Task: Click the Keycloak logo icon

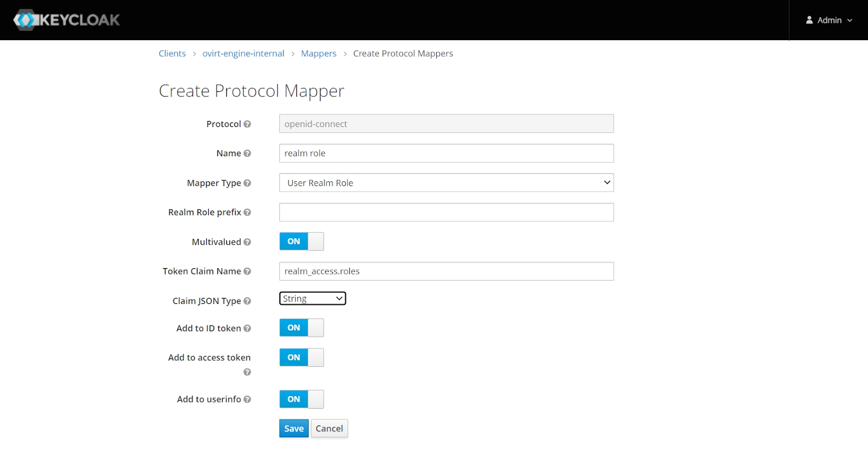Action: tap(24, 20)
